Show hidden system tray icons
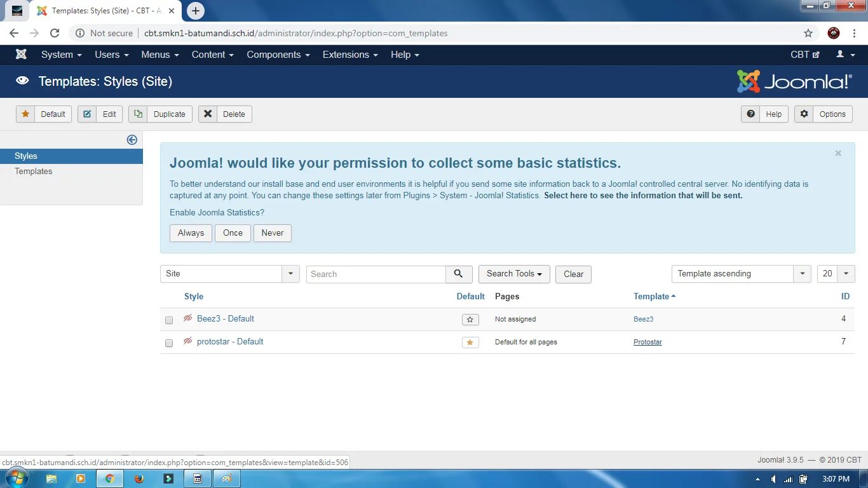The width and height of the screenshot is (868, 488). click(x=757, y=479)
